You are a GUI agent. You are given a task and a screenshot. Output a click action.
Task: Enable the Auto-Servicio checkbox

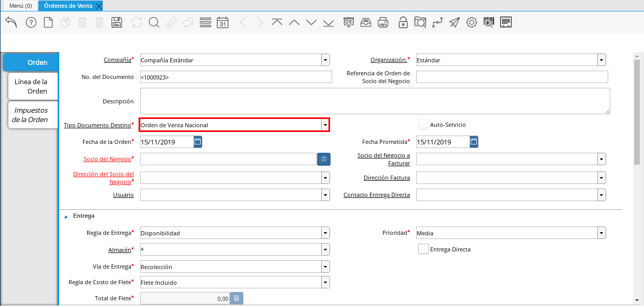coord(423,125)
